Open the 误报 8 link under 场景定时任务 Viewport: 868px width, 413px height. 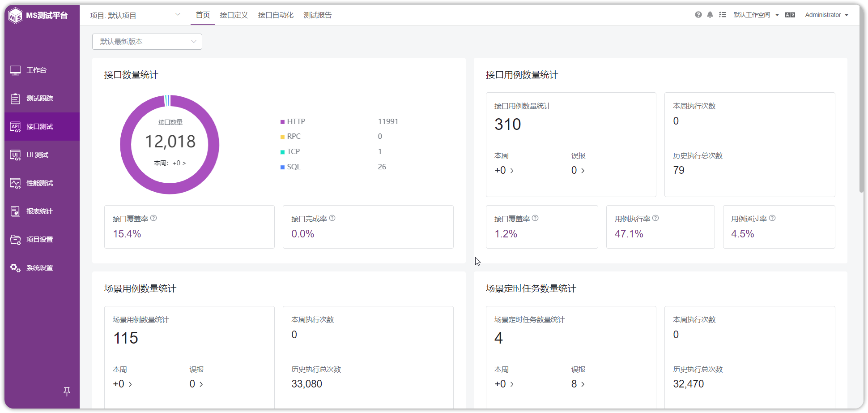tap(578, 384)
